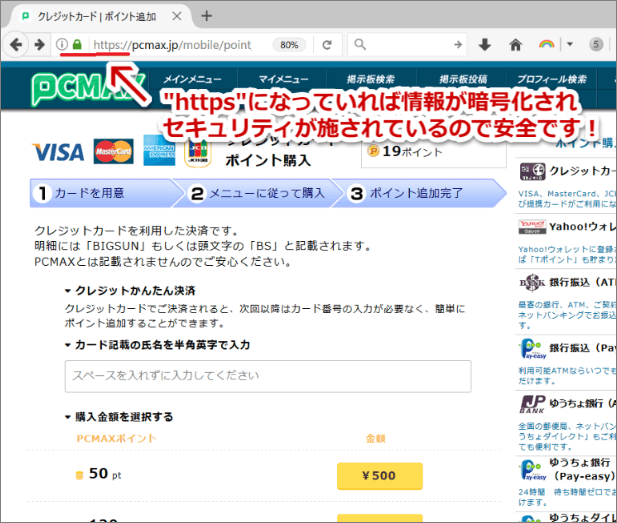Open 掲示板投稿 in the site navigation
The image size is (617, 523).
(x=463, y=79)
